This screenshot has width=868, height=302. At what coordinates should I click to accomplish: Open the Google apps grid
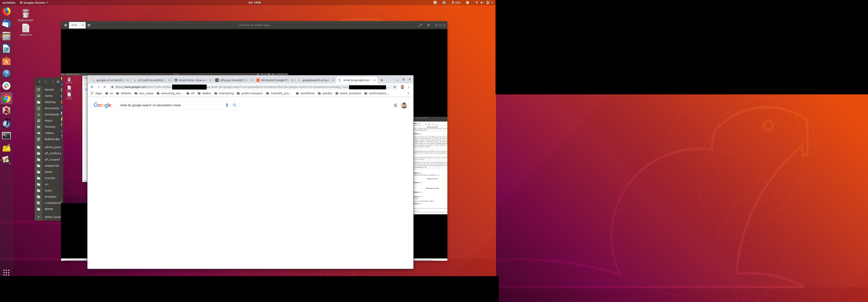[x=395, y=105]
